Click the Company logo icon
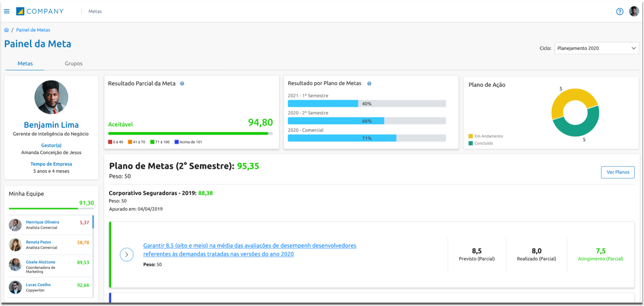The width and height of the screenshot is (644, 306). pyautogui.click(x=20, y=11)
